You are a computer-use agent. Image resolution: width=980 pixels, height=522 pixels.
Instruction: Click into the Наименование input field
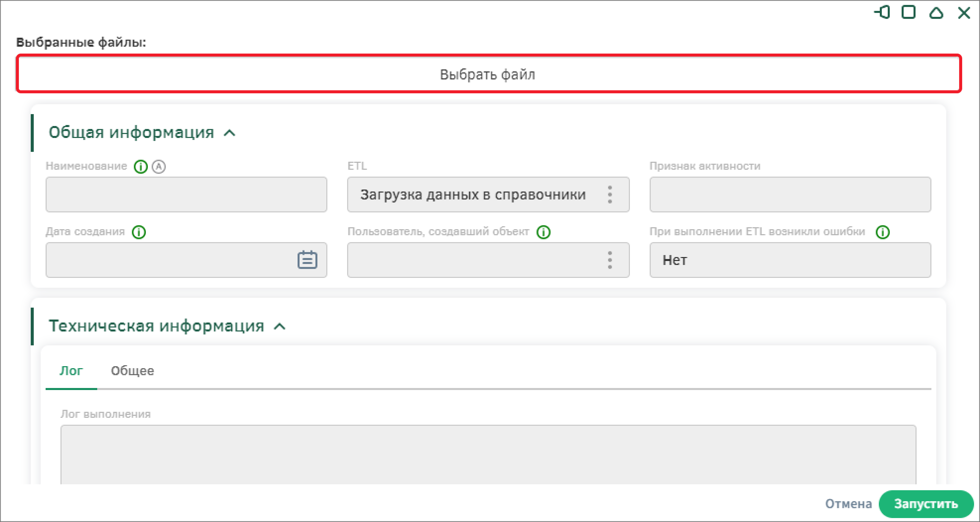click(186, 195)
